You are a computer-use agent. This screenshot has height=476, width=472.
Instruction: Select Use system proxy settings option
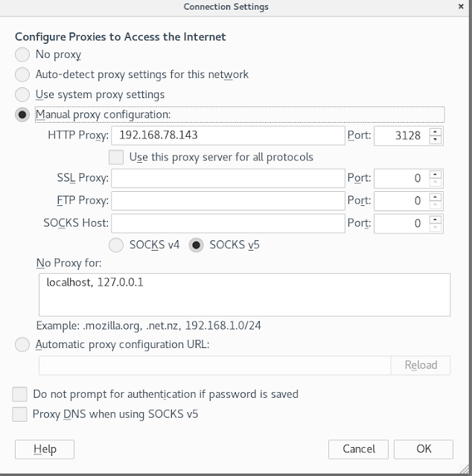point(22,94)
